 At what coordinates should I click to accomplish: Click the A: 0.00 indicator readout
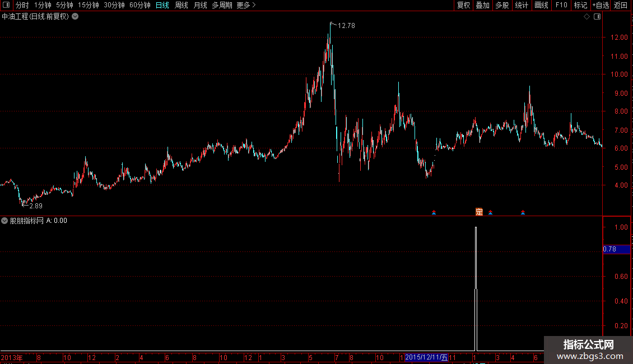click(x=57, y=221)
